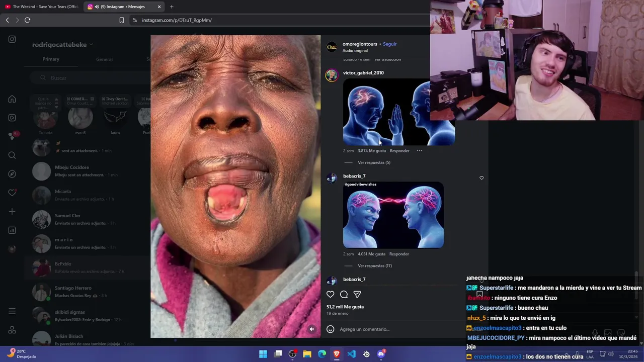Click the site settings icon beside URL

click(x=134, y=20)
